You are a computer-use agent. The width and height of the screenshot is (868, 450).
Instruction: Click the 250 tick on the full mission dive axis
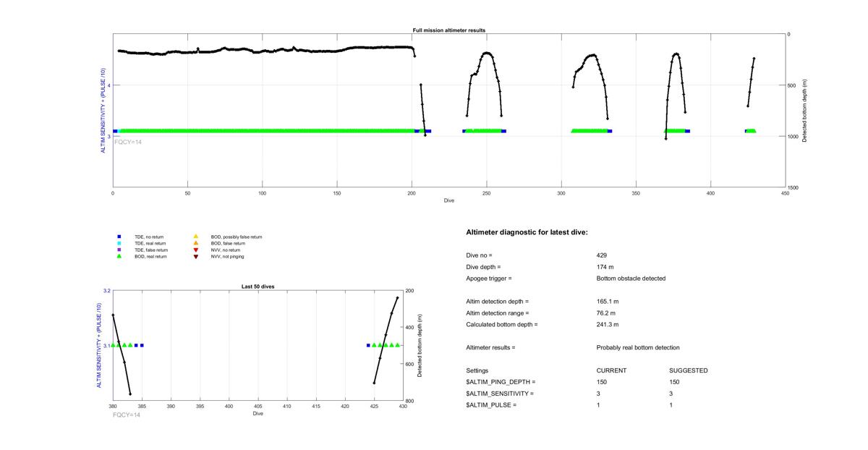click(x=487, y=193)
